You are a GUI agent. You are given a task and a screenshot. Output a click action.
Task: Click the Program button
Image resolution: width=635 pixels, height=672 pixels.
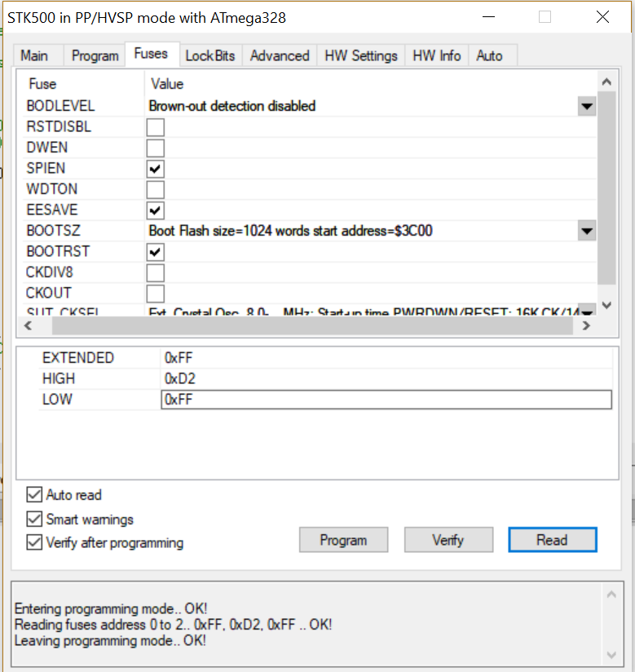pos(344,540)
